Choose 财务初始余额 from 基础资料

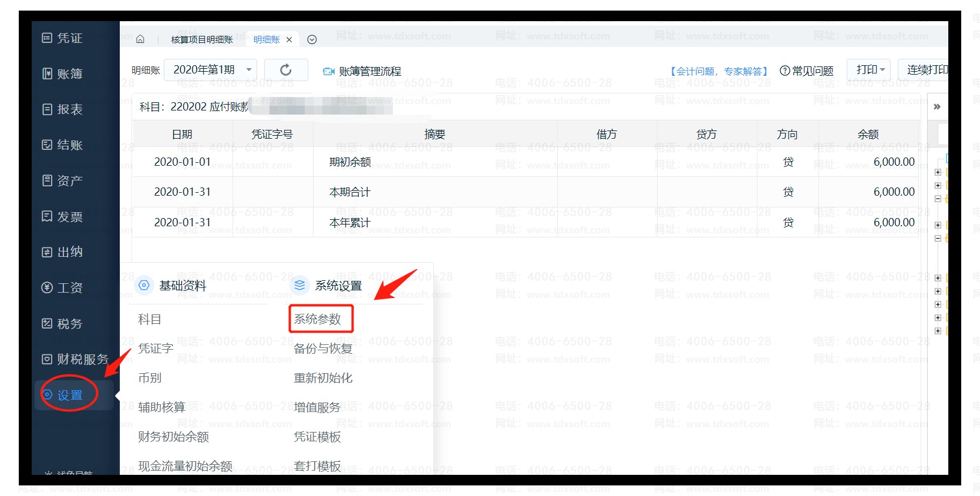click(173, 437)
